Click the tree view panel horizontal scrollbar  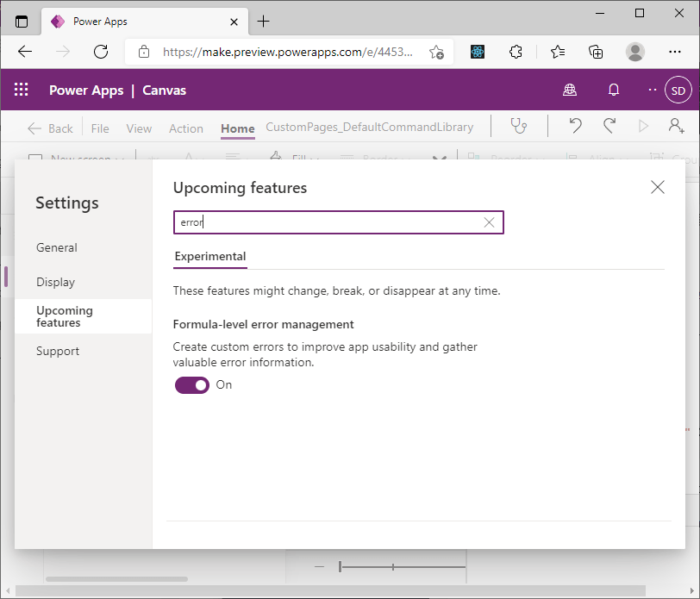(x=116, y=579)
